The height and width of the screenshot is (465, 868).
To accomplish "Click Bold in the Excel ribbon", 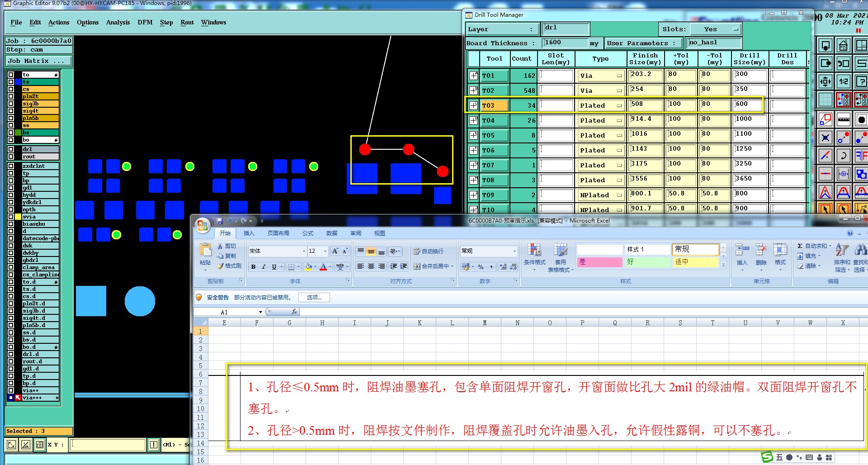I will (x=253, y=267).
